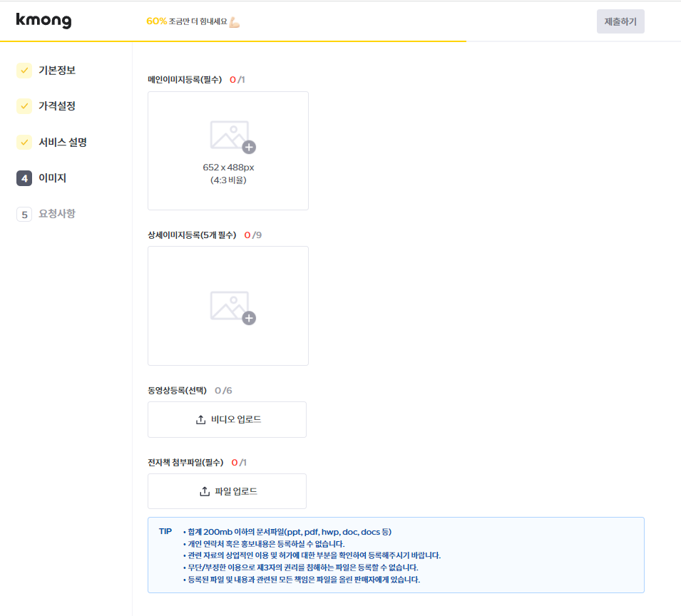The width and height of the screenshot is (681, 616).
Task: Click the 기본정보 completed checkmark icon
Action: [24, 71]
